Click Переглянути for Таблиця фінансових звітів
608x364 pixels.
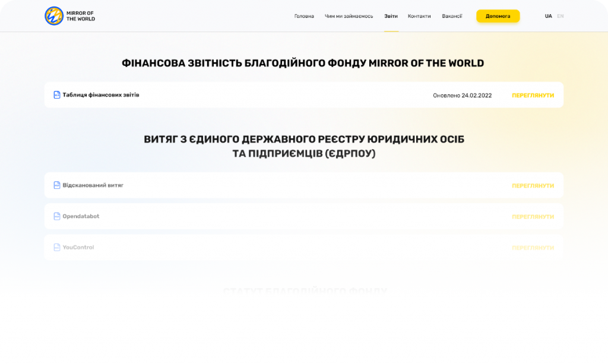[533, 96]
